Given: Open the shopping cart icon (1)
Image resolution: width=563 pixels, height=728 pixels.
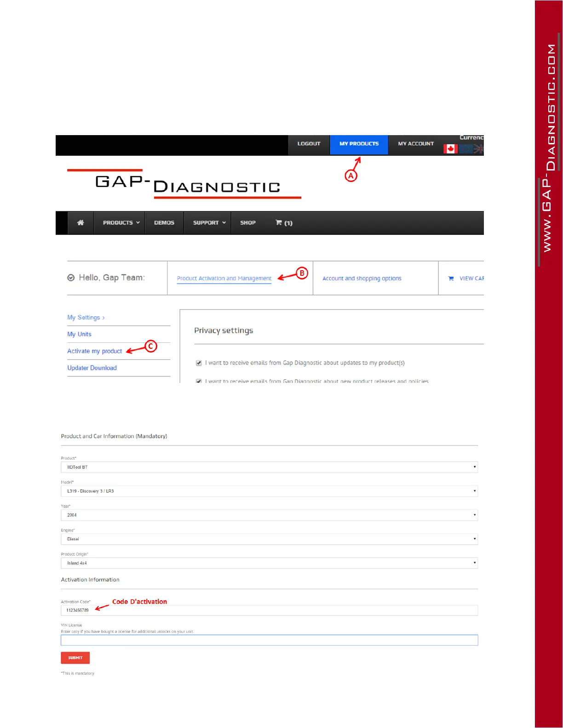Looking at the screenshot, I should click(x=284, y=223).
